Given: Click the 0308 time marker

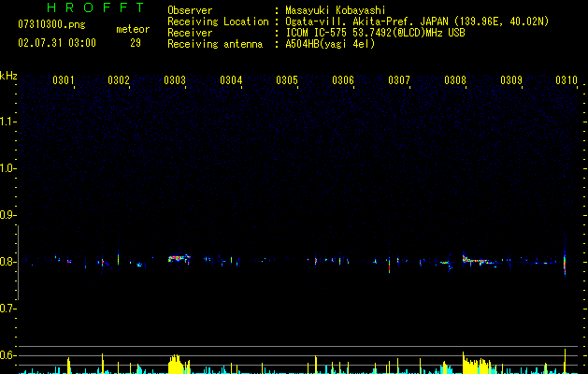Looking at the screenshot, I should (455, 80).
